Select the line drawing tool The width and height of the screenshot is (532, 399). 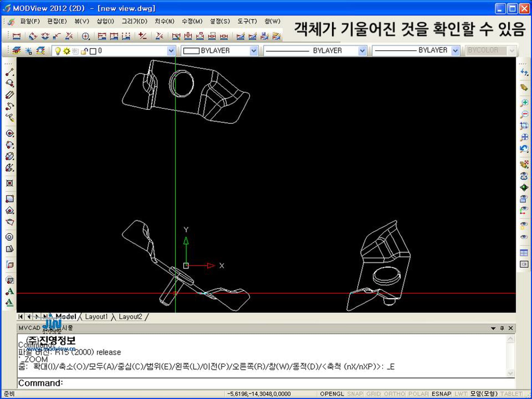coord(10,72)
